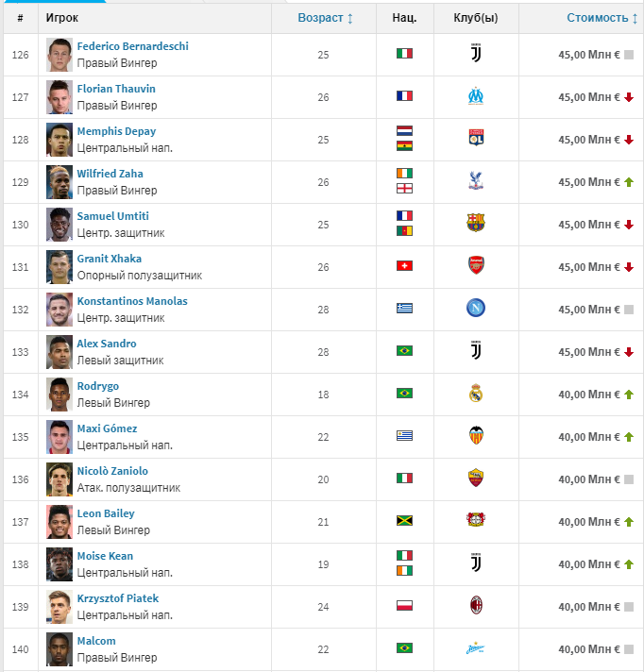644x672 pixels.
Task: Click Napoli logo for Konstantinos Manolas
Action: (476, 308)
